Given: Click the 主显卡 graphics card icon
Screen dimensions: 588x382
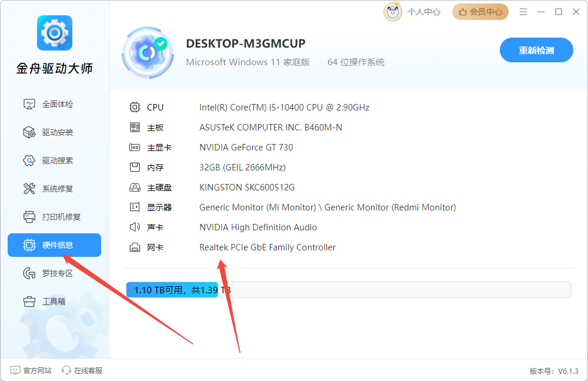Looking at the screenshot, I should coord(135,148).
